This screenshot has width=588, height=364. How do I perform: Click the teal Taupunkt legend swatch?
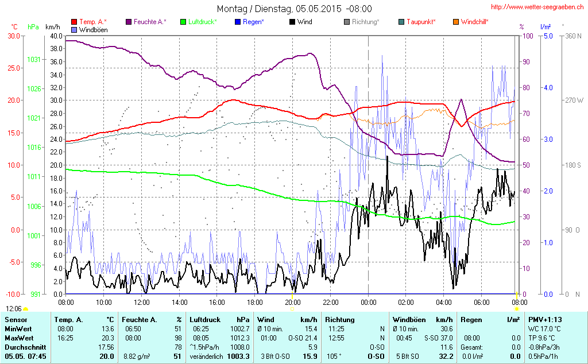(401, 22)
